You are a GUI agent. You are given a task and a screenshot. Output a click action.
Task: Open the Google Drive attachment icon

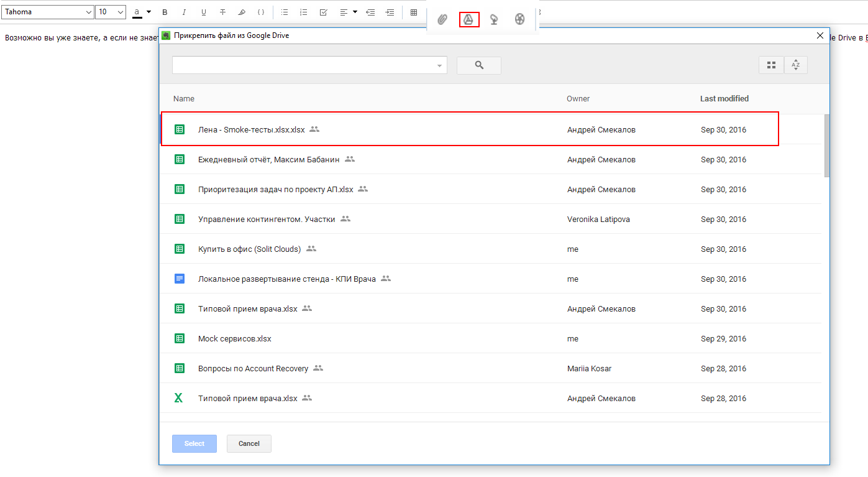click(x=468, y=19)
